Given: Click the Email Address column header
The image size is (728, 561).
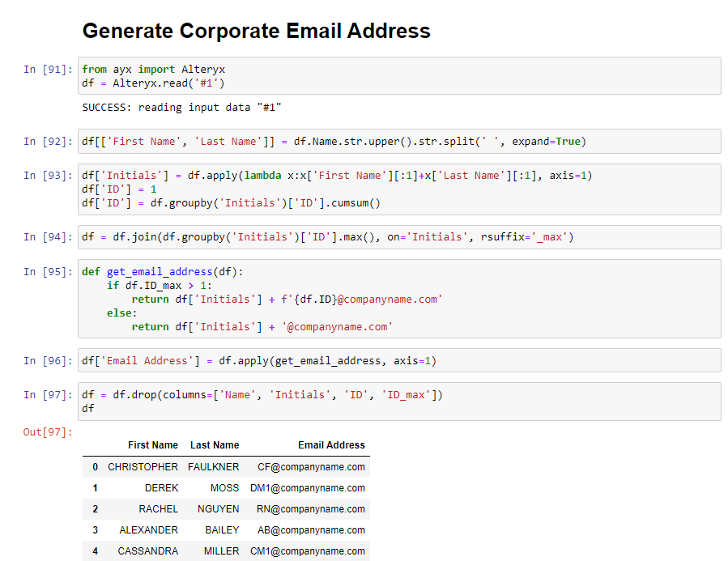Looking at the screenshot, I should tap(332, 445).
